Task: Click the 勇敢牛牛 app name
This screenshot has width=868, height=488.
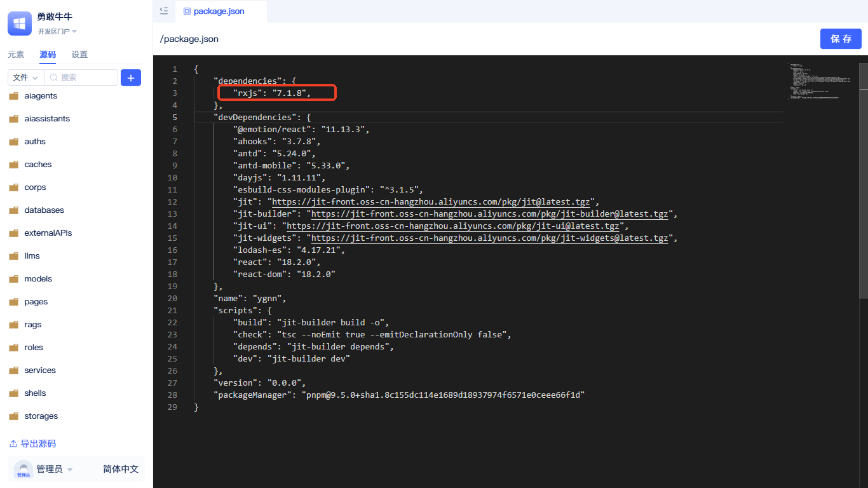Action: click(x=55, y=17)
